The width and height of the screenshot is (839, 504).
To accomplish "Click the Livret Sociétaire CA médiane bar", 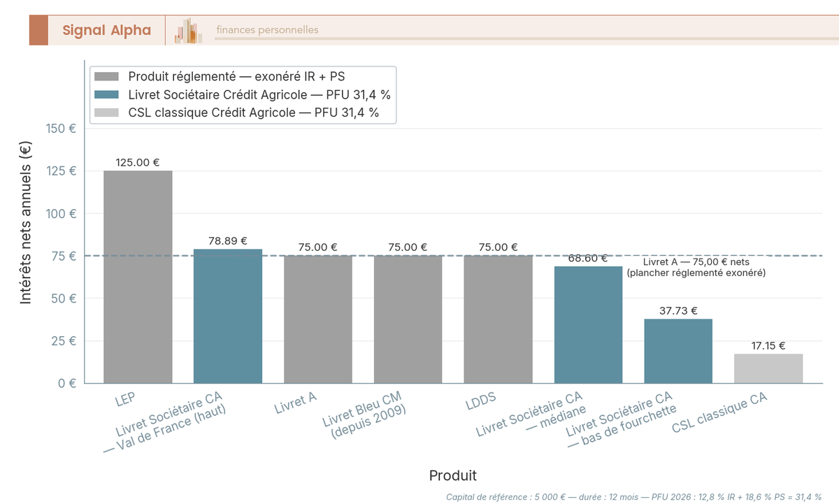I will tap(588, 324).
